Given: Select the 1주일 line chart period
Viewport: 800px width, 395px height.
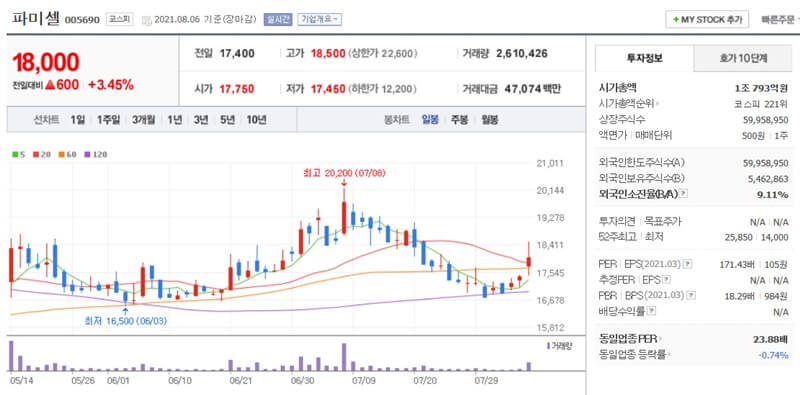Looking at the screenshot, I should (x=108, y=120).
